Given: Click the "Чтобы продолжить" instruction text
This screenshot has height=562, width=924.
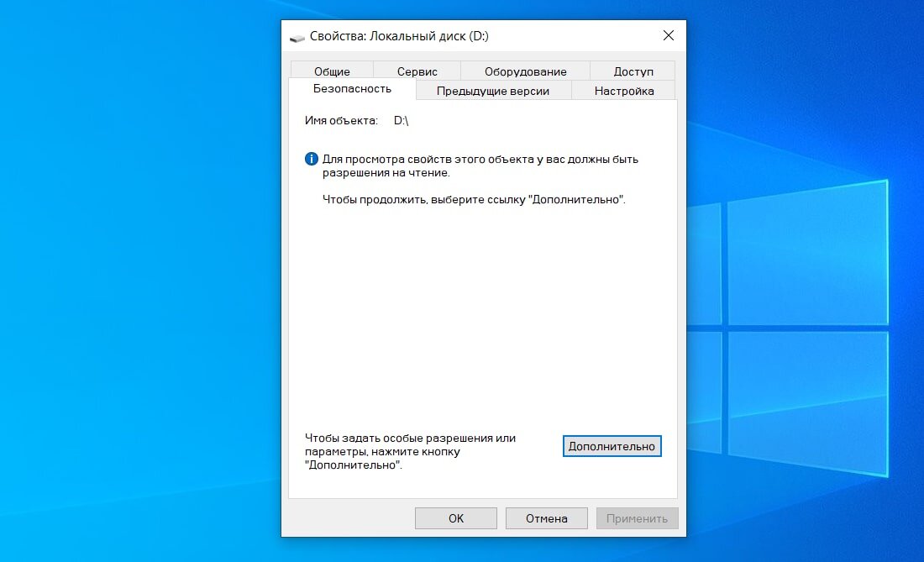Looking at the screenshot, I should pyautogui.click(x=474, y=200).
